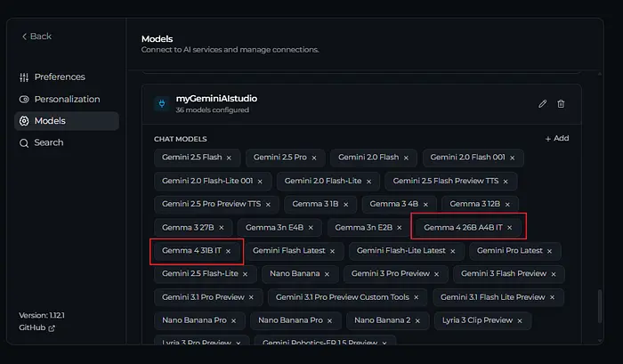Image resolution: width=623 pixels, height=364 pixels.
Task: Open the Personalization section
Action: (x=66, y=99)
